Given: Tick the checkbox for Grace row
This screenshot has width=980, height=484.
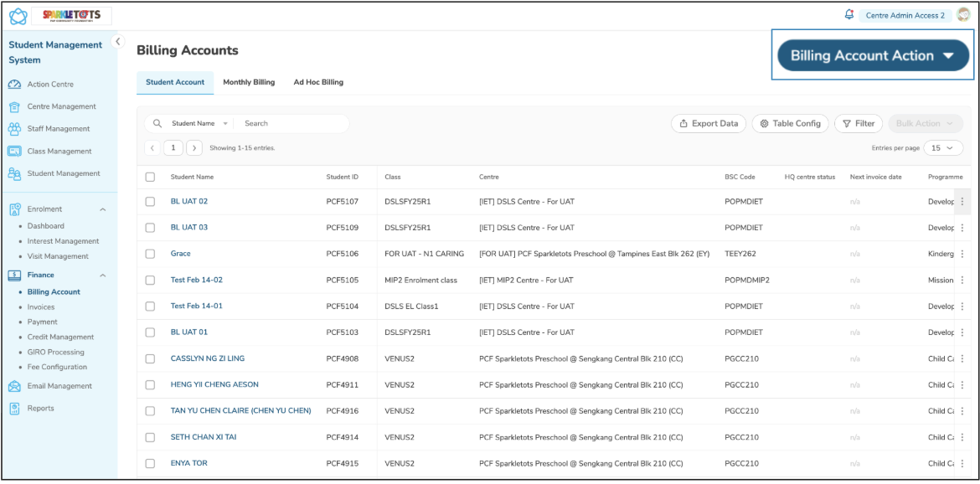Looking at the screenshot, I should pos(151,254).
